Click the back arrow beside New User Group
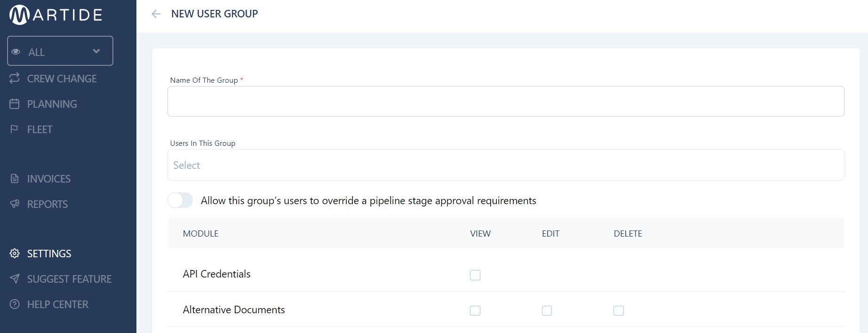Image resolution: width=868 pixels, height=333 pixels. tap(156, 14)
